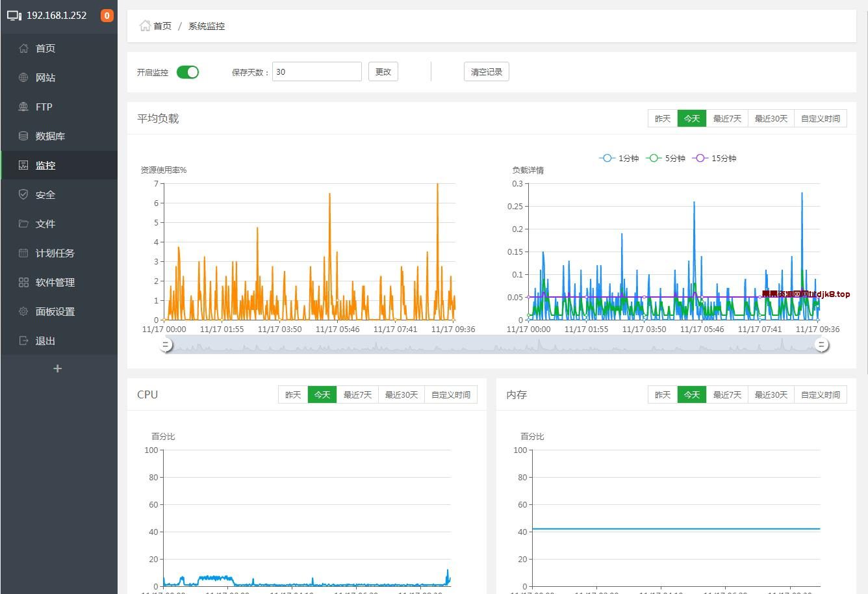Screen dimensions: 868x594
Task: Open the Website globe icon in sidebar
Action: (x=23, y=77)
